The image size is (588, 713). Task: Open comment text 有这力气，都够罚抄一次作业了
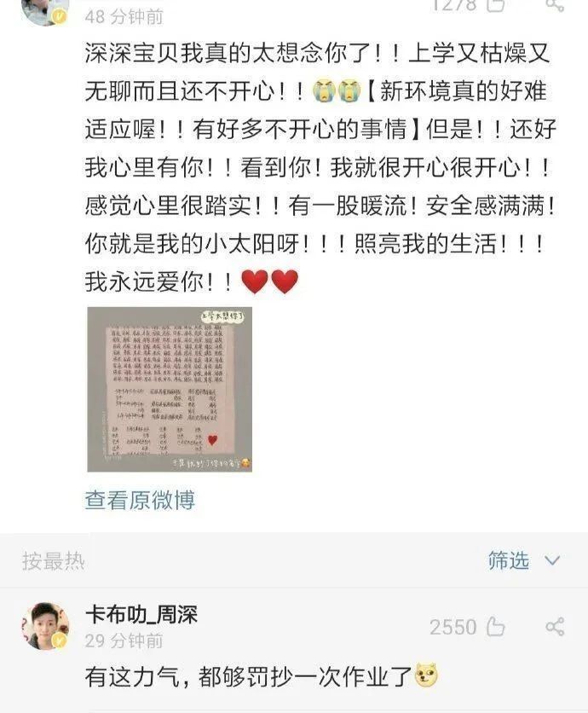249,676
